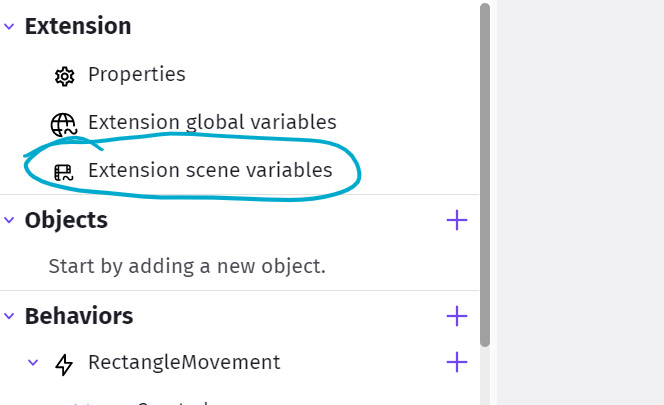Click the Extension section header

(78, 27)
